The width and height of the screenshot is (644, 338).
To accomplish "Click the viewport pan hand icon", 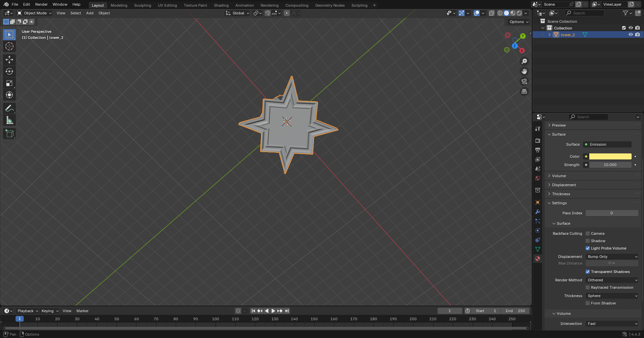I will click(x=524, y=71).
